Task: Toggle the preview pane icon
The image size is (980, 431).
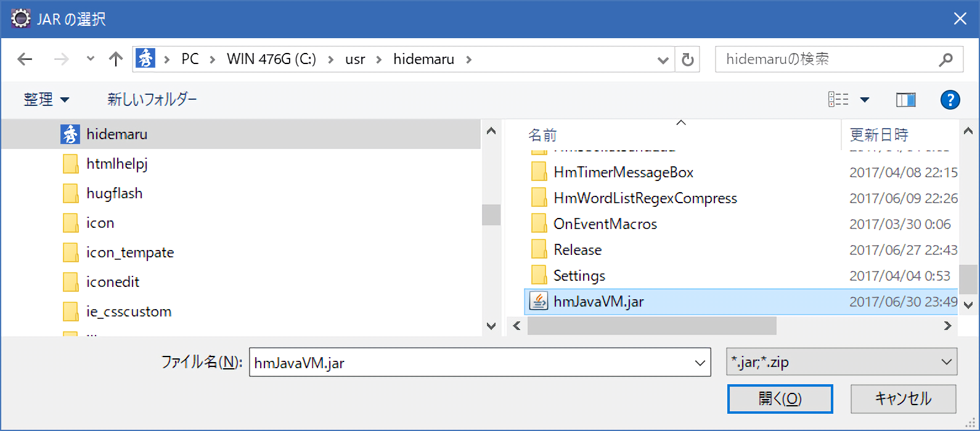Action: pos(905,100)
